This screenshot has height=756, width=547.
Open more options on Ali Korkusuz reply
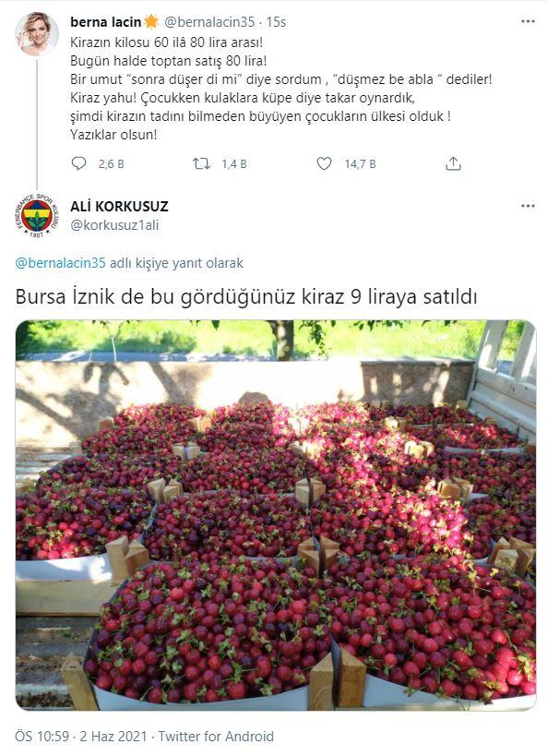528,206
